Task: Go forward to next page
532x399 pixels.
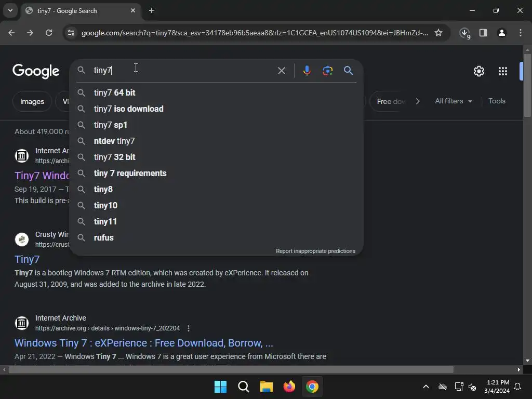Action: (x=30, y=33)
